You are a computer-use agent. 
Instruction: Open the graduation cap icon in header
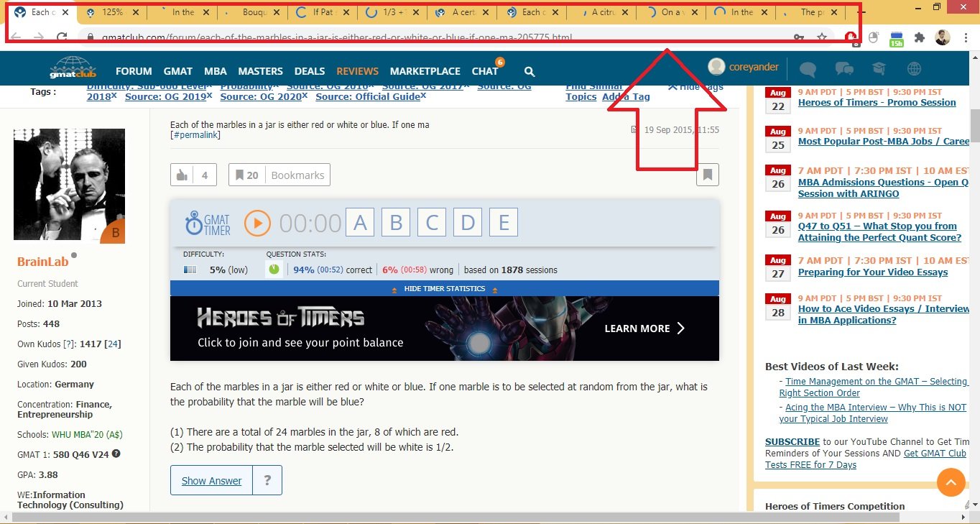tap(879, 69)
